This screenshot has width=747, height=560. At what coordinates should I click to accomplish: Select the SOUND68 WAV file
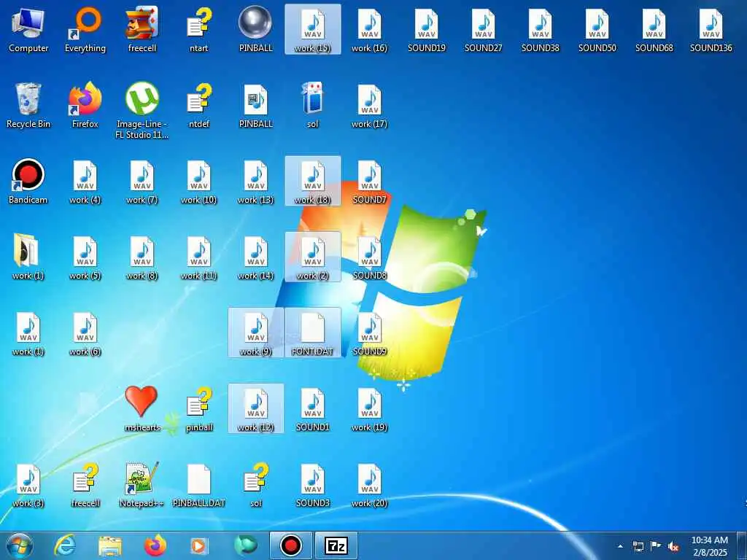654,29
